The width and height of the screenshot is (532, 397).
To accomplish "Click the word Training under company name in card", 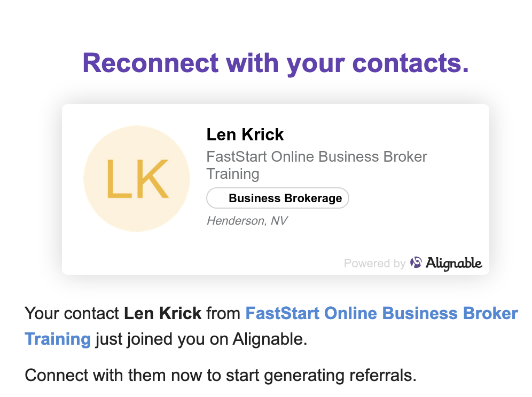I will tap(233, 174).
